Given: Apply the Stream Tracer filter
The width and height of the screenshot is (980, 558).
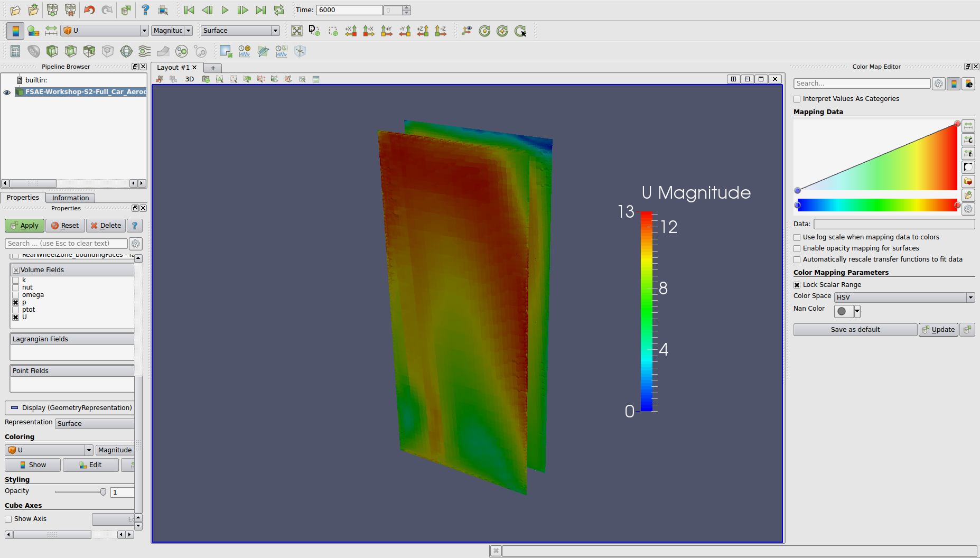Looking at the screenshot, I should click(145, 51).
